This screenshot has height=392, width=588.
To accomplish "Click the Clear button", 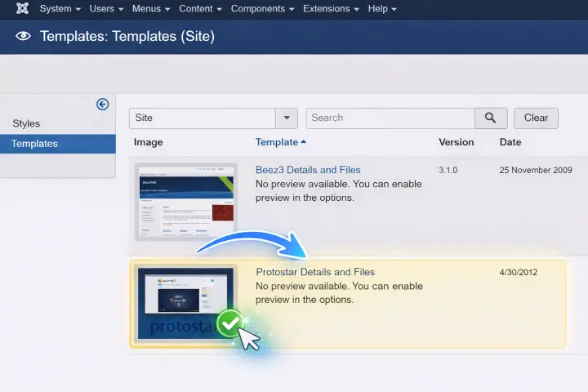I will point(536,118).
